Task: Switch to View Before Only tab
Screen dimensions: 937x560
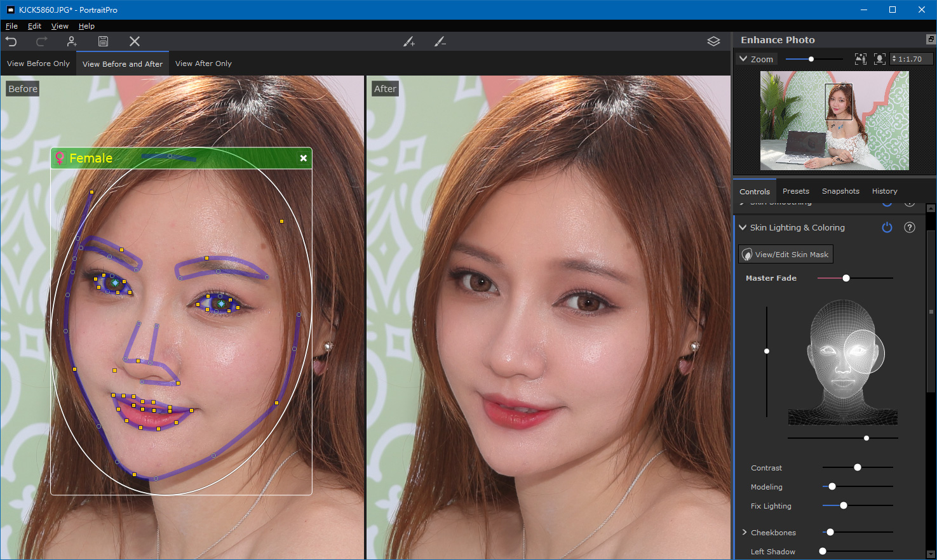Action: click(x=38, y=63)
